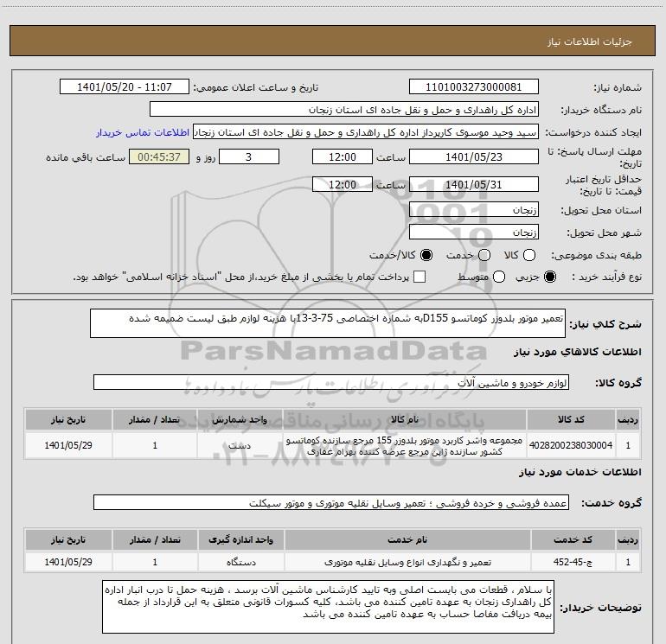This screenshot has height=644, width=666.
Task: Click service row need date 1401/05/29
Action: [68, 562]
